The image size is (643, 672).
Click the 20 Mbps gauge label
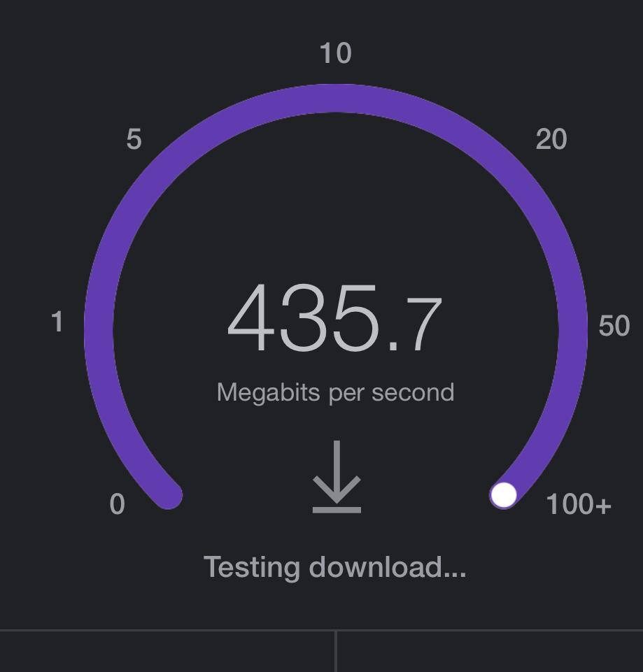(x=551, y=140)
